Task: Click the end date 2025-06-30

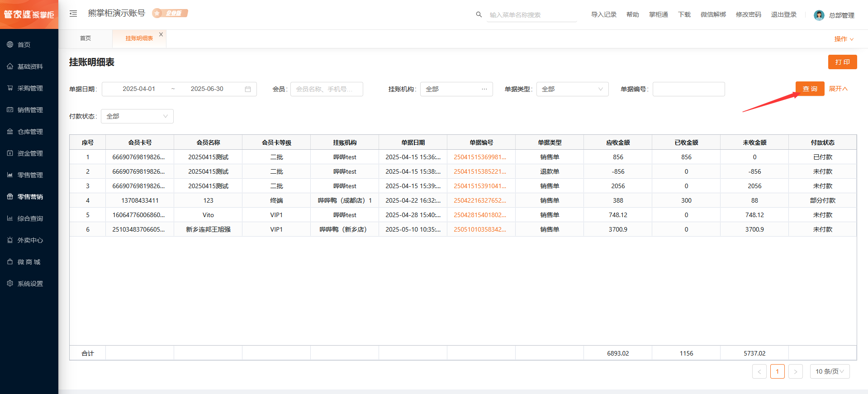Action: pos(207,89)
